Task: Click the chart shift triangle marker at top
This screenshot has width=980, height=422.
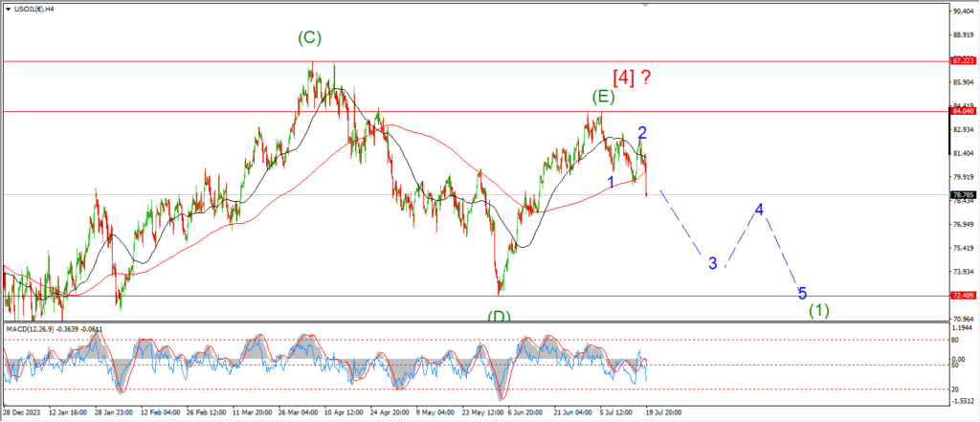Action: coord(647,7)
